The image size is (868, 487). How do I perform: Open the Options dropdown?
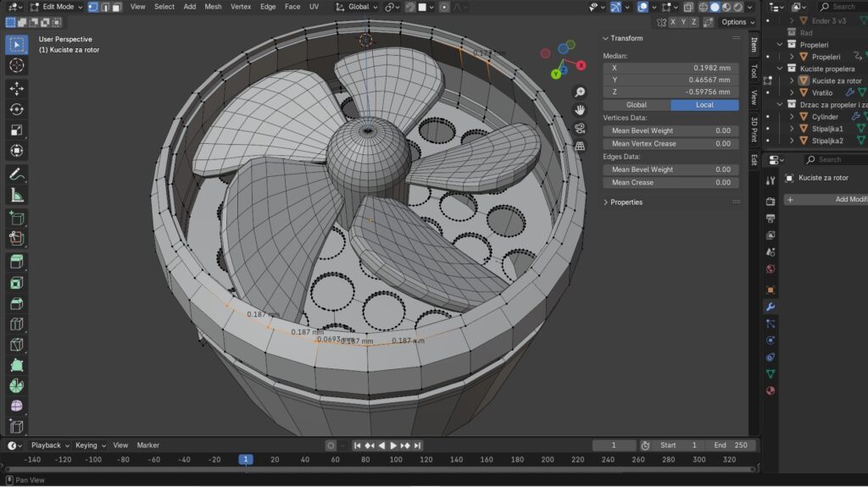click(x=738, y=22)
